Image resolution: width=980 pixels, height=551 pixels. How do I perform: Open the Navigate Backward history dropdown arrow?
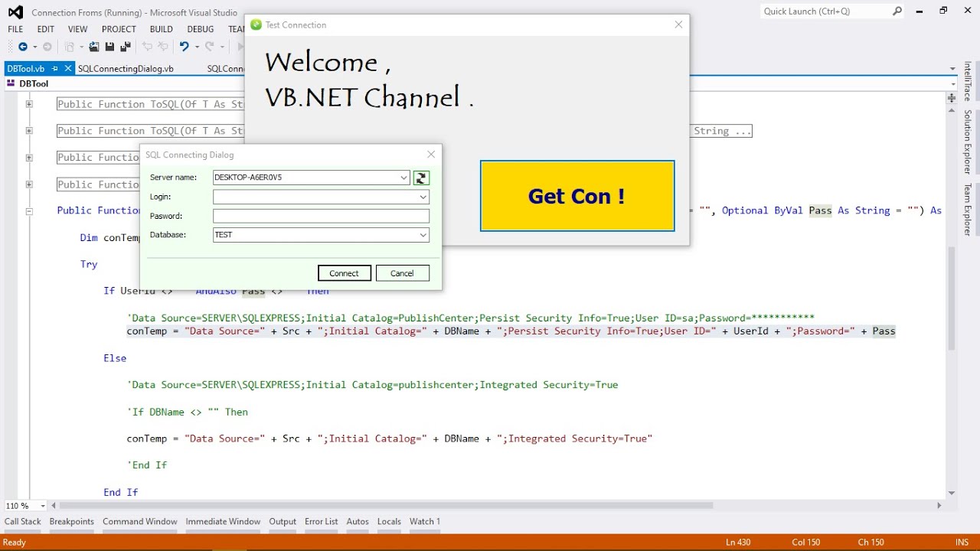34,47
